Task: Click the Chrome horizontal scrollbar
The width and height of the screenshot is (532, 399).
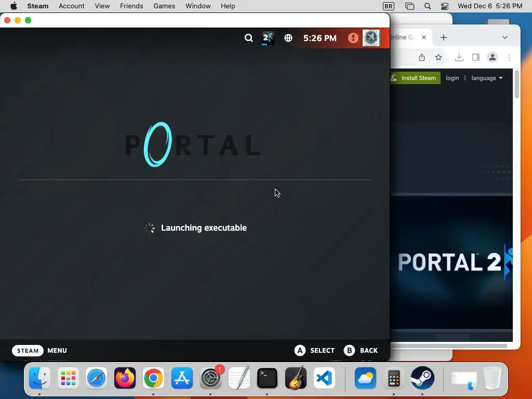Action: coord(449,346)
